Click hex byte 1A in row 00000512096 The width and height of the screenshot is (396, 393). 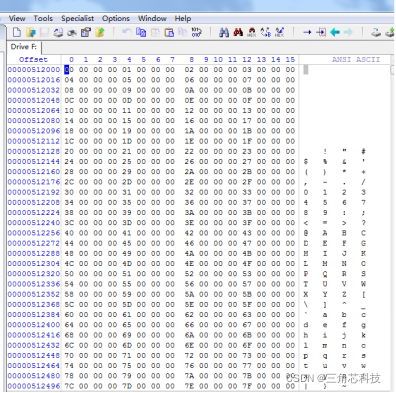189,131
